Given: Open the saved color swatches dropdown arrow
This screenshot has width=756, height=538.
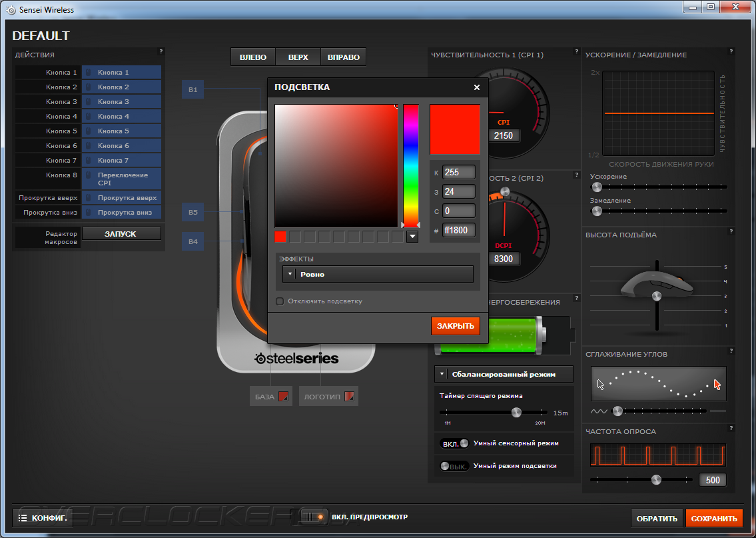Looking at the screenshot, I should 412,237.
